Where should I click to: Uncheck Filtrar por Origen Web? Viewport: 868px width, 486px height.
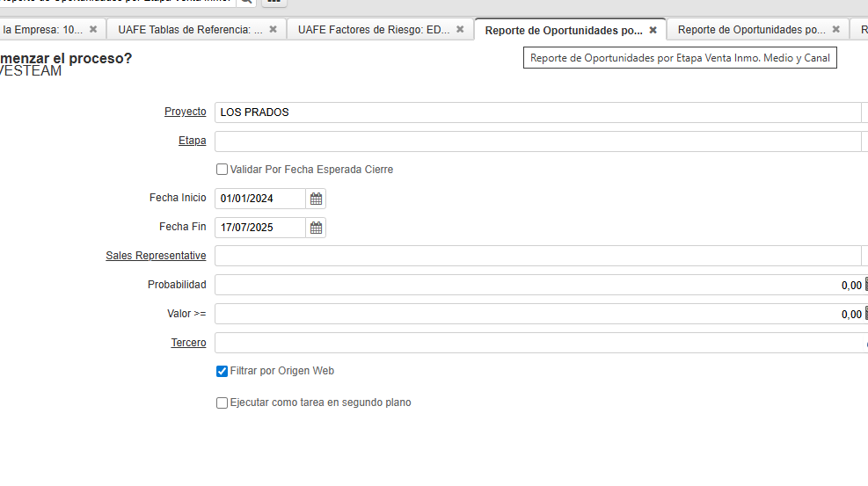coord(222,371)
